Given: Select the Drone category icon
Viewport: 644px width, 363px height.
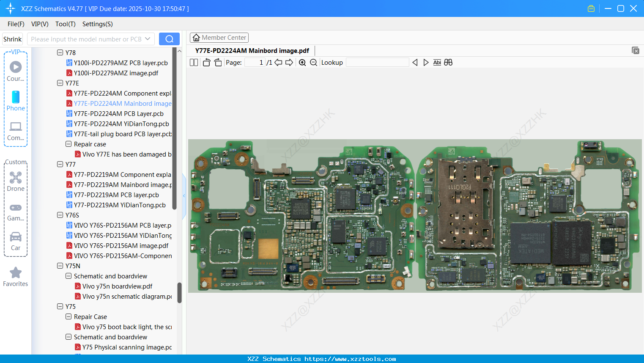Looking at the screenshot, I should (x=15, y=177).
